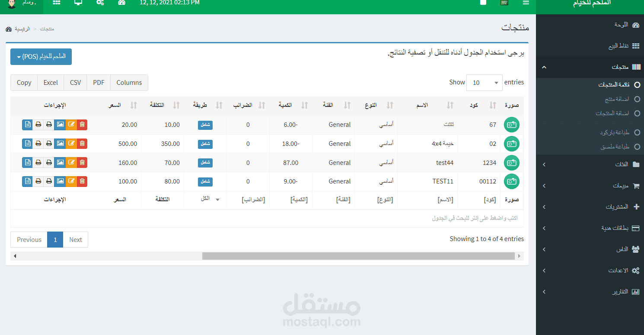The height and width of the screenshot is (335, 644).
Task: Go to the Next page of entries
Action: point(76,239)
